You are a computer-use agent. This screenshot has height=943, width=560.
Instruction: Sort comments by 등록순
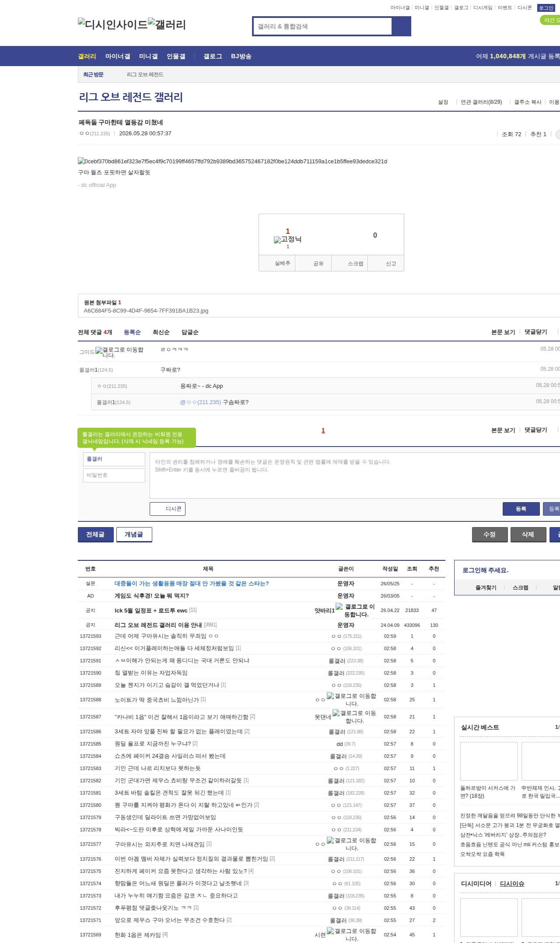pos(132,332)
